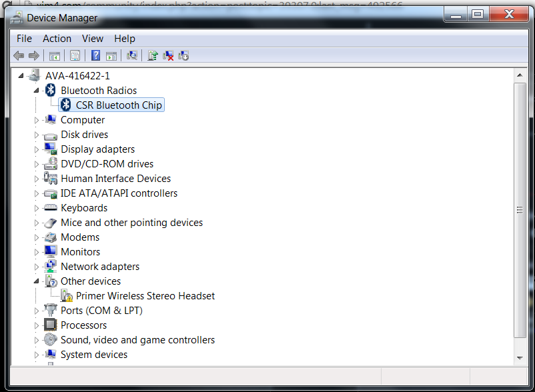Collapse the AVA-416422-1 root node
535x392 pixels.
tap(21, 76)
